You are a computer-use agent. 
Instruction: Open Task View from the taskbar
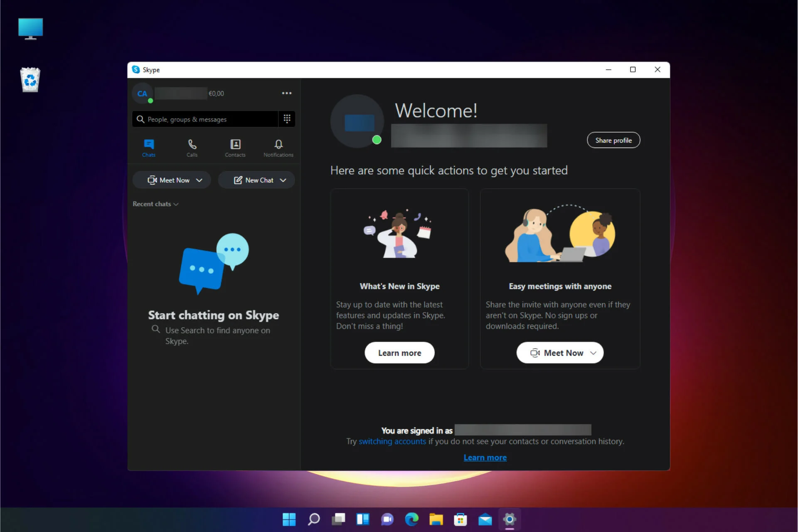pyautogui.click(x=338, y=519)
